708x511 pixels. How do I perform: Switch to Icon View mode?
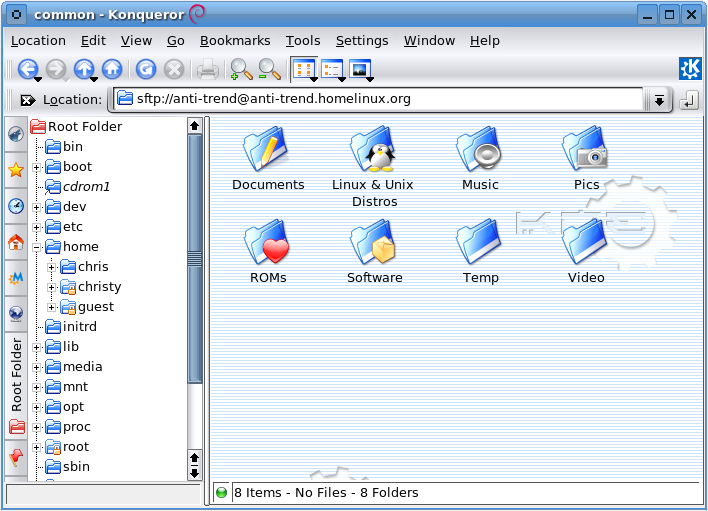coord(303,70)
